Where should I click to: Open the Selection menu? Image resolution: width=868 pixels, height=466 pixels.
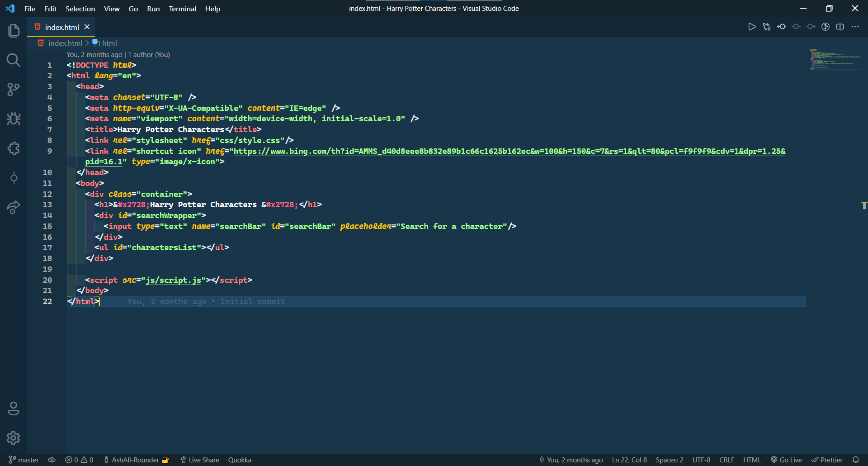click(80, 9)
